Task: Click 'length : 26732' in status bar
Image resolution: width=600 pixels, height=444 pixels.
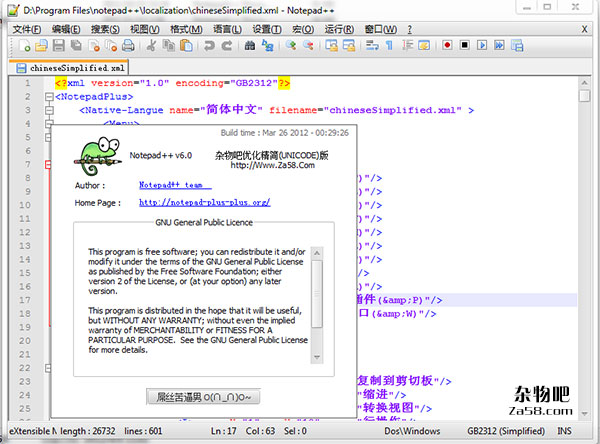Action: pyautogui.click(x=88, y=431)
